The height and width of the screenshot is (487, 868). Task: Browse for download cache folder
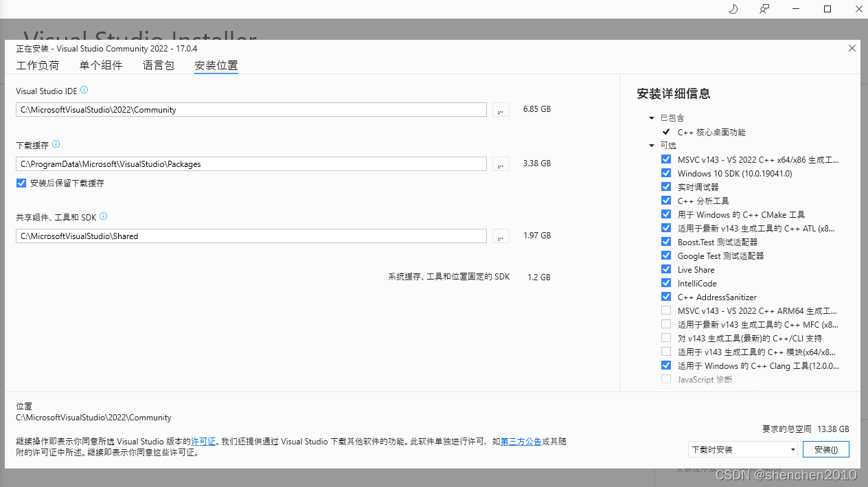pos(501,164)
